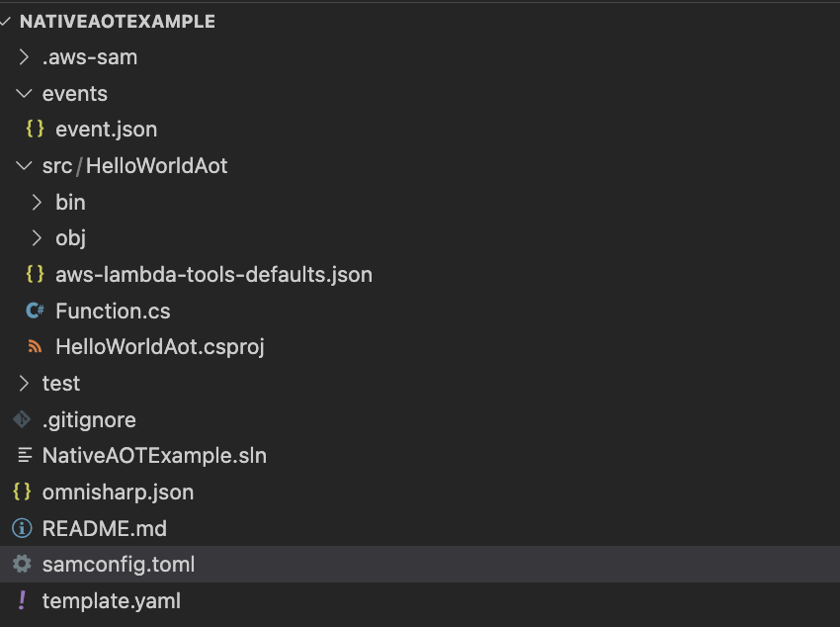The height and width of the screenshot is (627, 840).
Task: Click the JSON braces icon beside event.json
Action: [36, 130]
